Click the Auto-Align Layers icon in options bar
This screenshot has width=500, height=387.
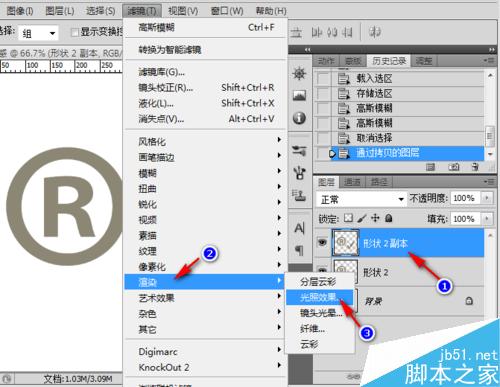click(375, 32)
